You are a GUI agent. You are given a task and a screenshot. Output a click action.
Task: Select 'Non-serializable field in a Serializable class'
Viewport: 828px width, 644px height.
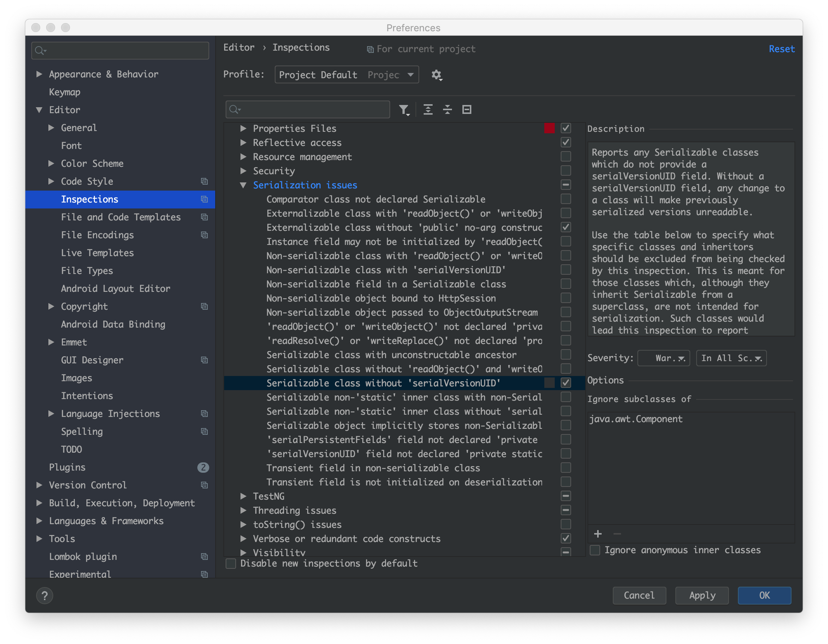click(x=386, y=284)
